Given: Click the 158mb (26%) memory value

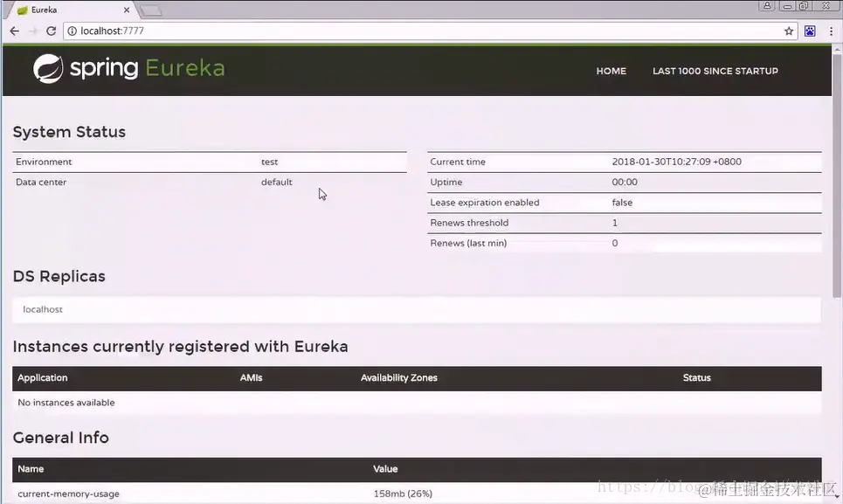Looking at the screenshot, I should [403, 494].
